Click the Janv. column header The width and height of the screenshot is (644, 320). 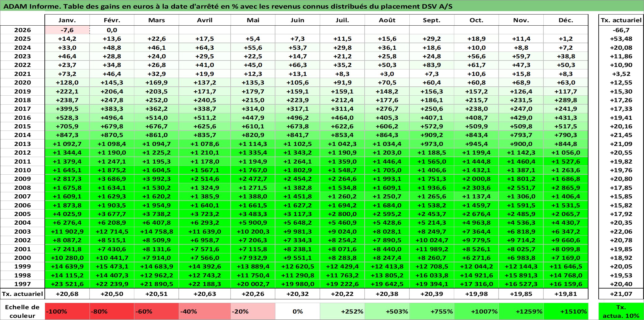(x=67, y=20)
